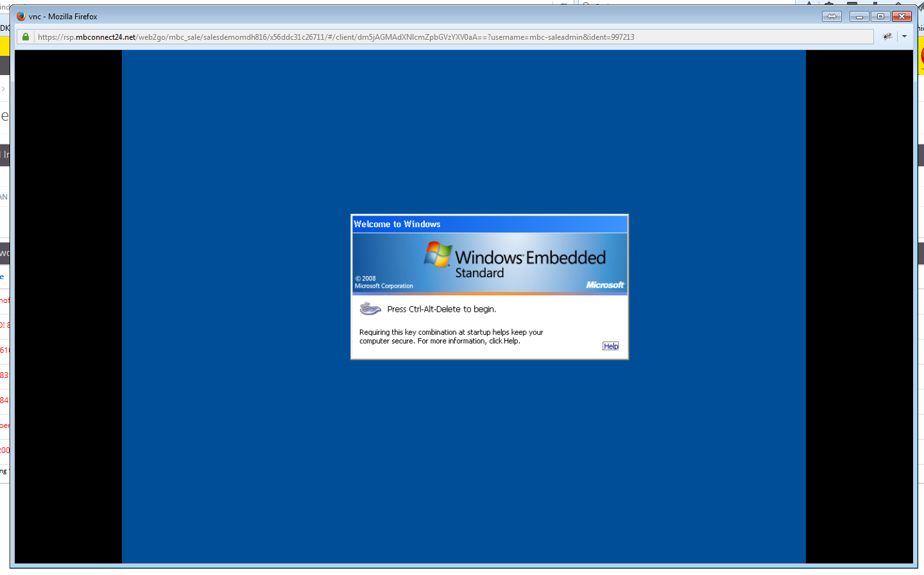Click the 'Welcome to Windows' dialog title bar
Screen dimensions: 924x575
(488, 224)
